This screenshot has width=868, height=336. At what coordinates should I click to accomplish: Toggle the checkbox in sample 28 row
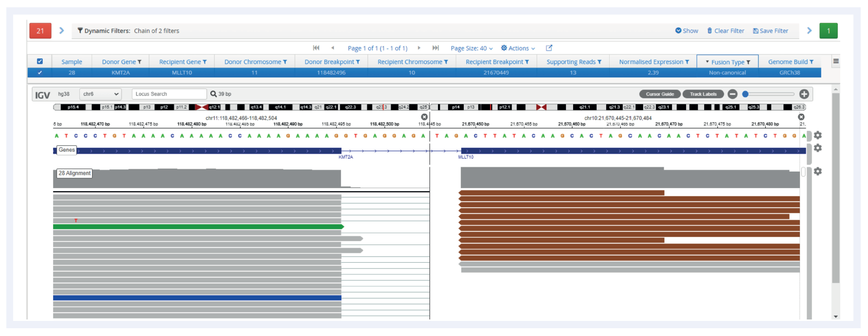click(x=40, y=72)
